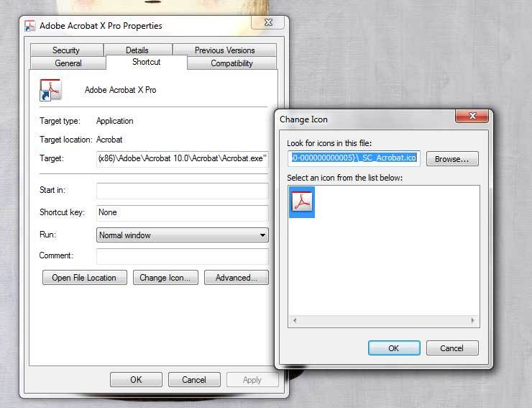
Task: Click the title bar icon of Properties window
Action: coord(30,26)
